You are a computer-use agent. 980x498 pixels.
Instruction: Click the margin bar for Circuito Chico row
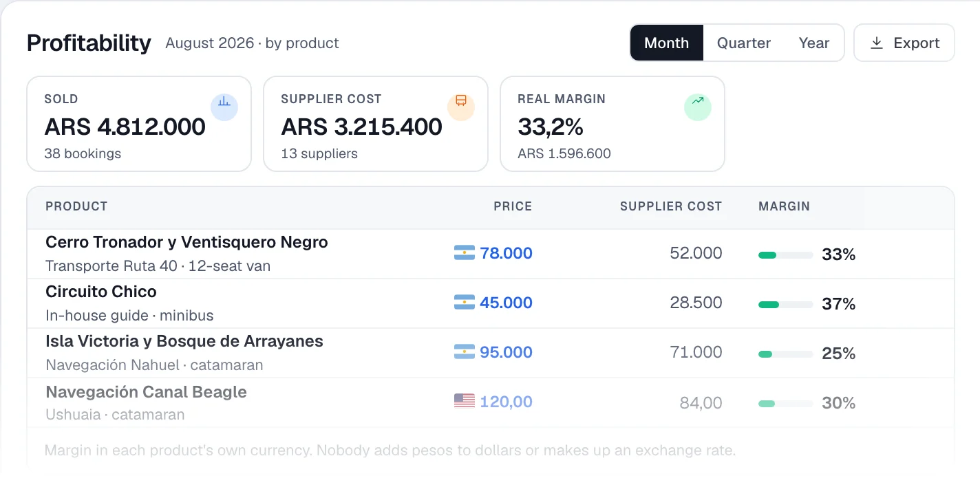tap(786, 305)
